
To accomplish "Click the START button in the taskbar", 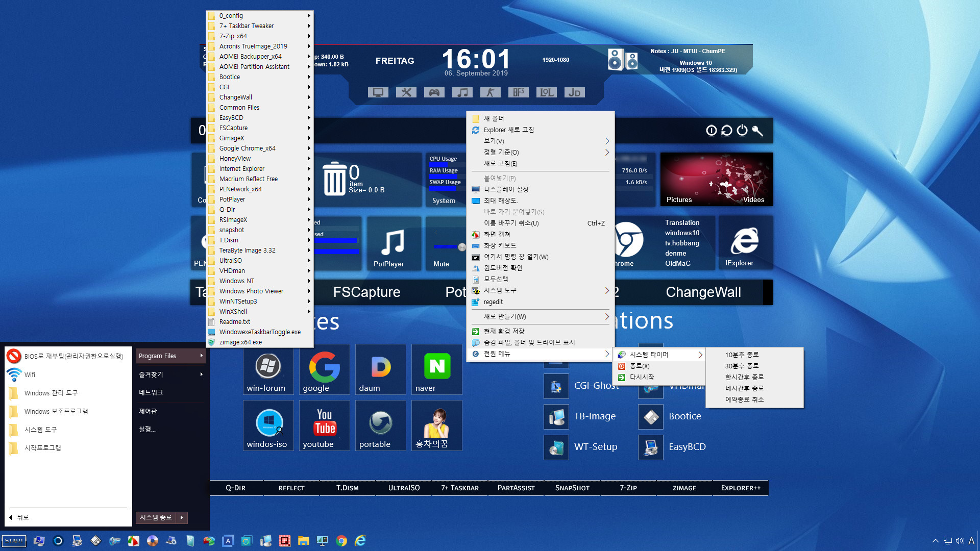I will pyautogui.click(x=14, y=541).
